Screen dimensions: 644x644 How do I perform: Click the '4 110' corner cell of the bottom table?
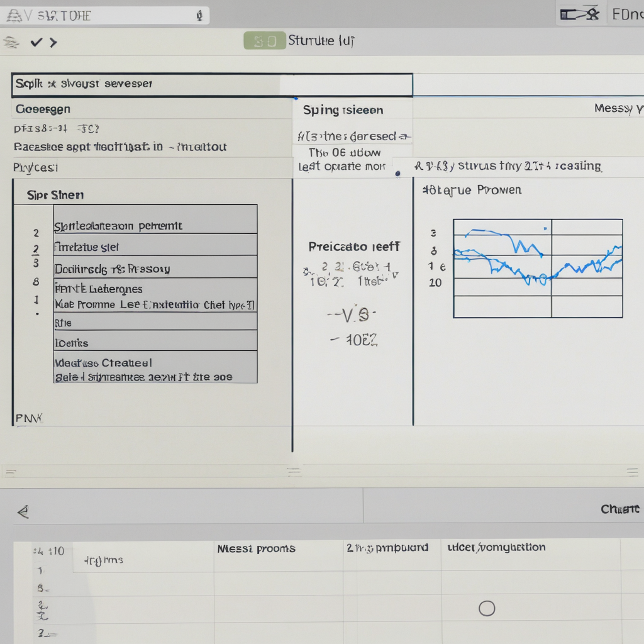click(49, 551)
